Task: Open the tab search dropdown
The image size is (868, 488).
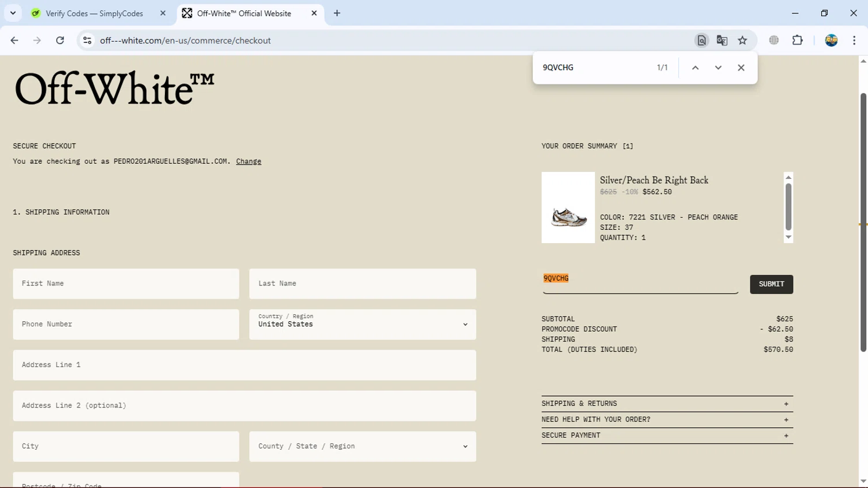Action: click(x=13, y=13)
